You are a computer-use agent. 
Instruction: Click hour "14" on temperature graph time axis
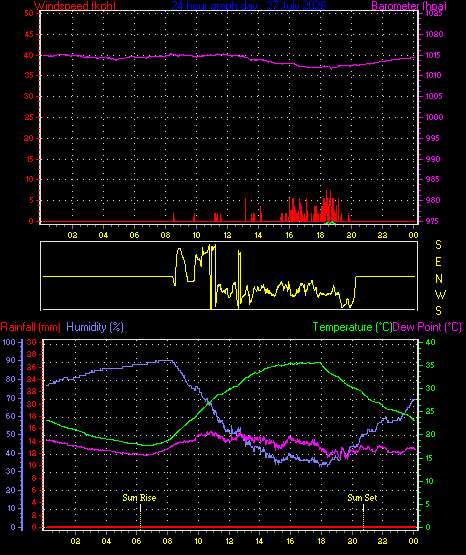pos(259,541)
